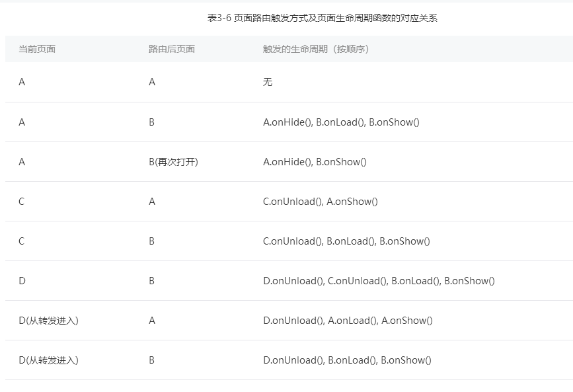This screenshot has width=573, height=392.
Task: Click the cell starting D.onUnload(), C.onUnload()
Action: coord(379,281)
